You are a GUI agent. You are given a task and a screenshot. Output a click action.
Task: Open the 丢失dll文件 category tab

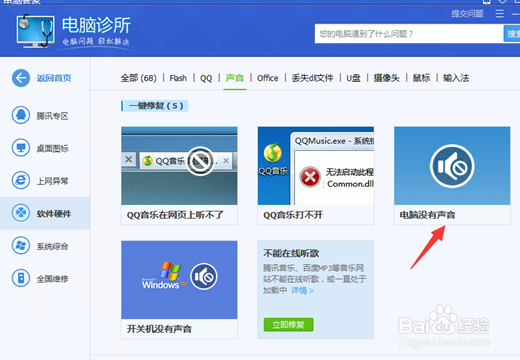click(312, 78)
